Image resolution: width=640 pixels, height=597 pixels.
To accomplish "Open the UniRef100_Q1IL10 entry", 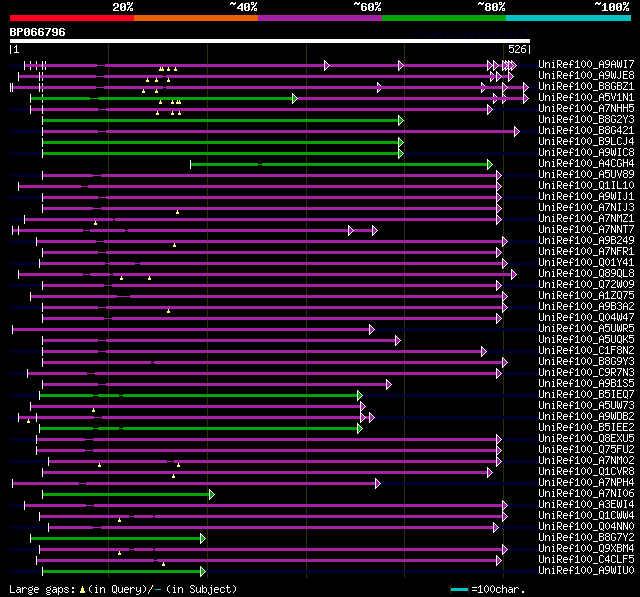I will pyautogui.click(x=586, y=185).
